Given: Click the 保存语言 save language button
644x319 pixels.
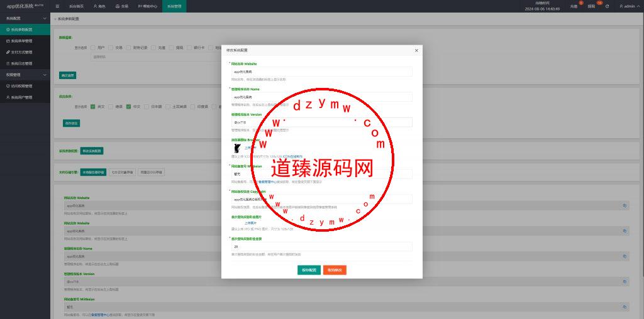Looking at the screenshot, I should pyautogui.click(x=71, y=123).
